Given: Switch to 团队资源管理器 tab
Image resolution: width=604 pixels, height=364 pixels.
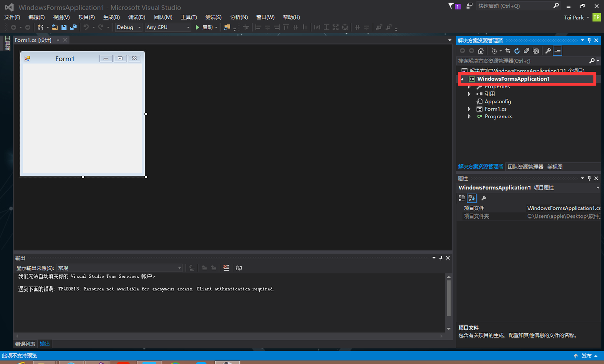Looking at the screenshot, I should [525, 167].
